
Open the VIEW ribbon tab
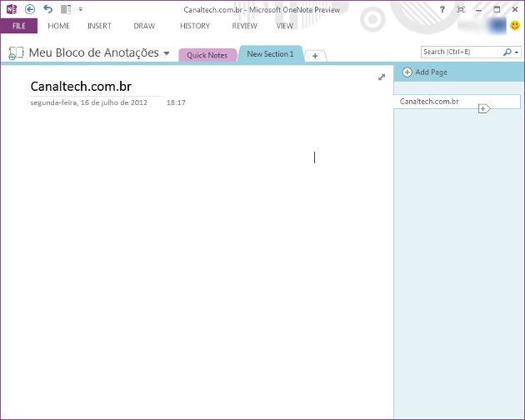tap(285, 26)
